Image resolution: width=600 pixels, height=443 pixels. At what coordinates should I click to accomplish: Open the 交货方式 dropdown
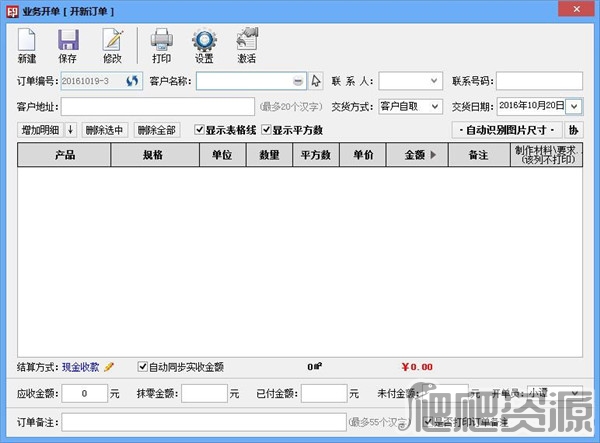click(x=435, y=106)
